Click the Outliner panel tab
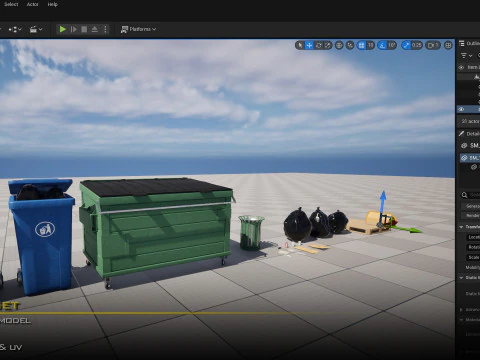Image resolution: width=480 pixels, height=360 pixels. pyautogui.click(x=469, y=43)
